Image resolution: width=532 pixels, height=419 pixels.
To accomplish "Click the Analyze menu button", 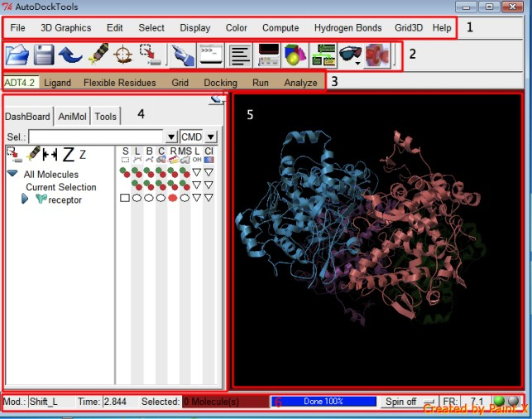I will [x=300, y=83].
